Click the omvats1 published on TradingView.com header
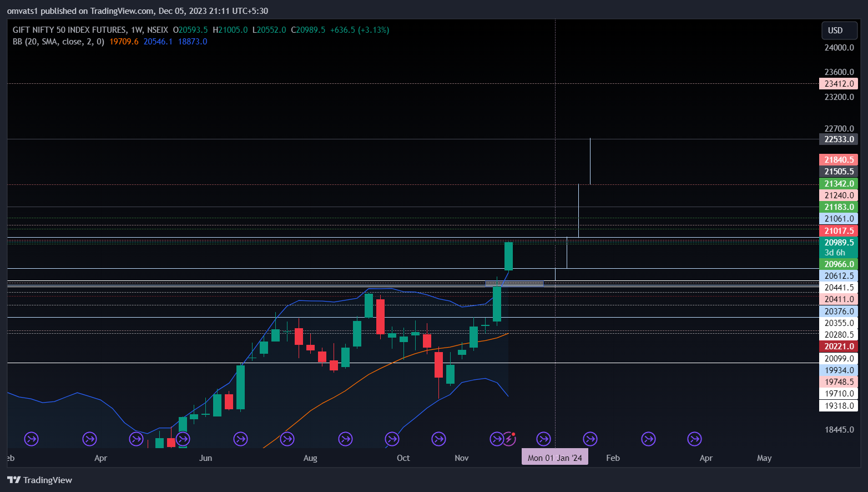The width and height of the screenshot is (868, 492). click(80, 11)
